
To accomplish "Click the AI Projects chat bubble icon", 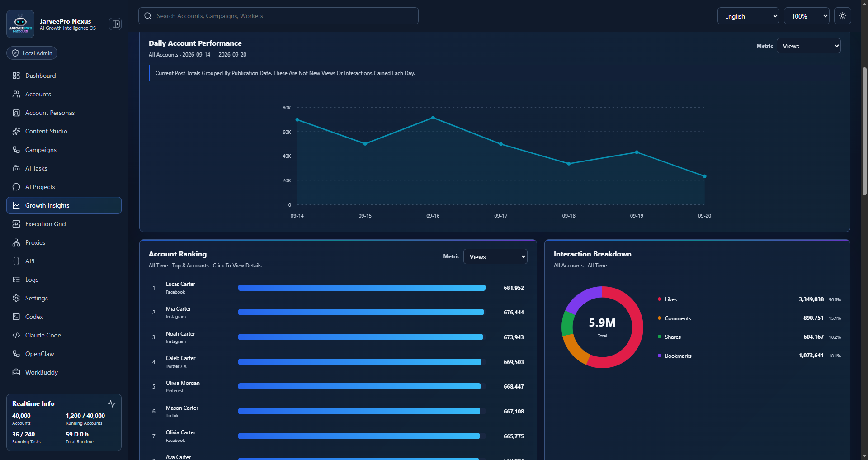I will coord(16,187).
